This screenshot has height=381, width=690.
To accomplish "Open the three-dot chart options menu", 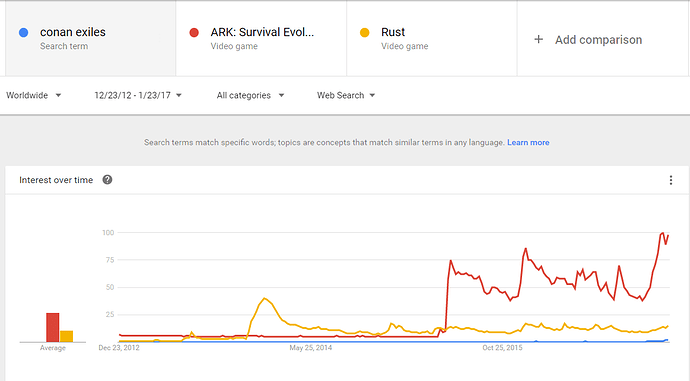I will tap(671, 180).
